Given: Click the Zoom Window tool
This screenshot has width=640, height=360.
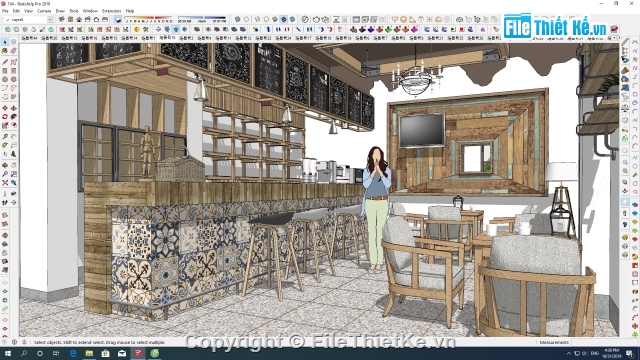Looking at the screenshot, I should (13, 174).
